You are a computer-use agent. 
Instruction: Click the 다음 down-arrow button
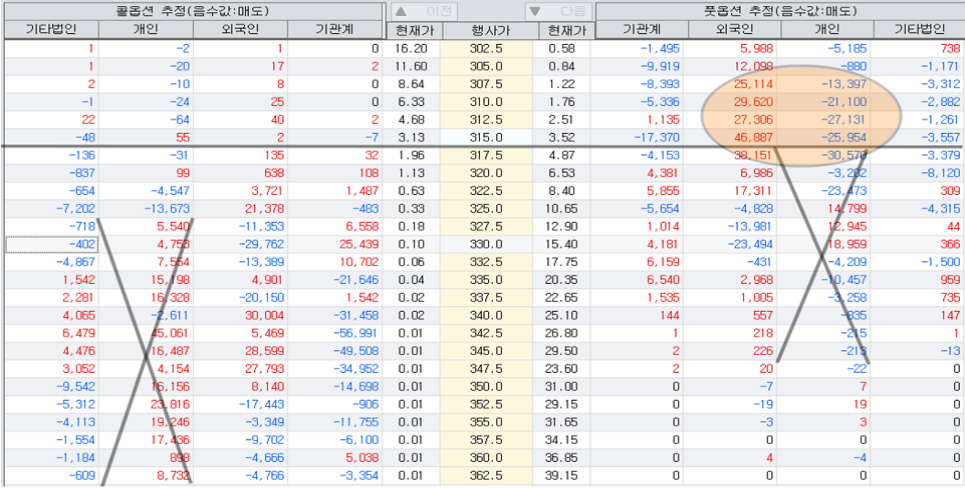pos(558,11)
